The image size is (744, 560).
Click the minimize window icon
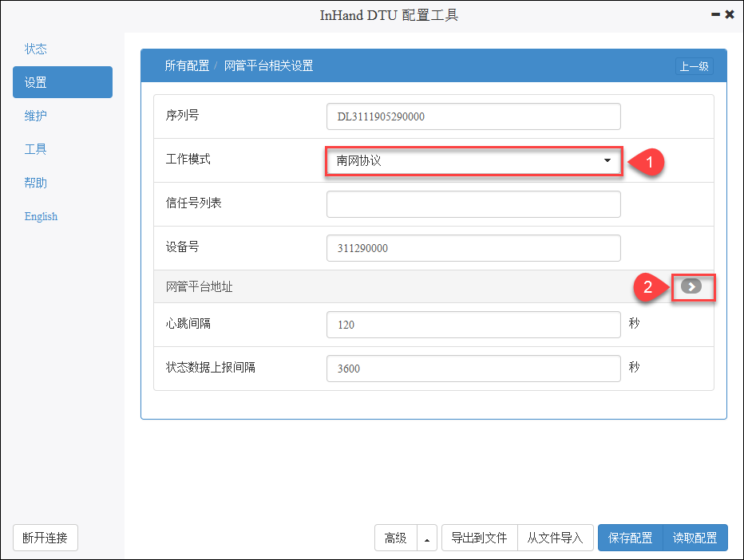point(715,14)
